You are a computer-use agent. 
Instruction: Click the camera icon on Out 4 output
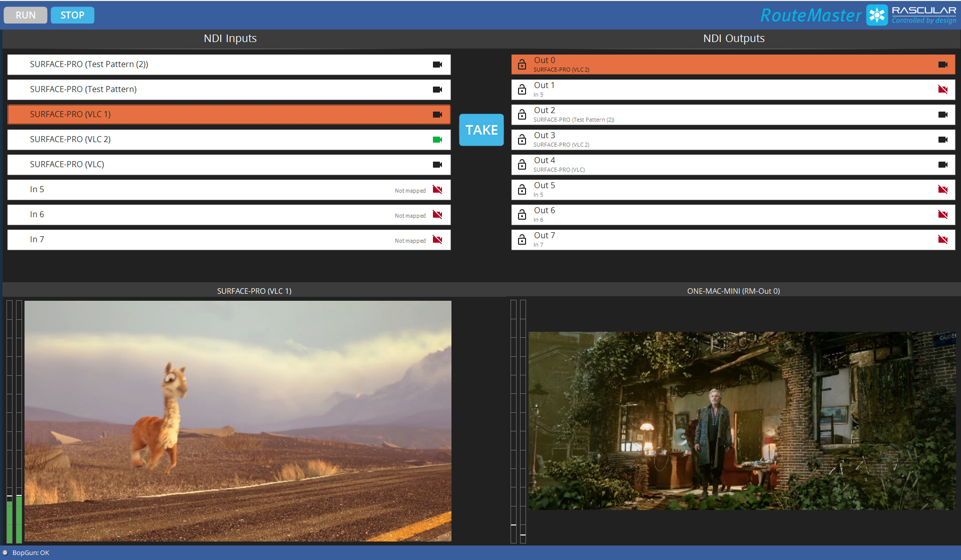pos(943,164)
